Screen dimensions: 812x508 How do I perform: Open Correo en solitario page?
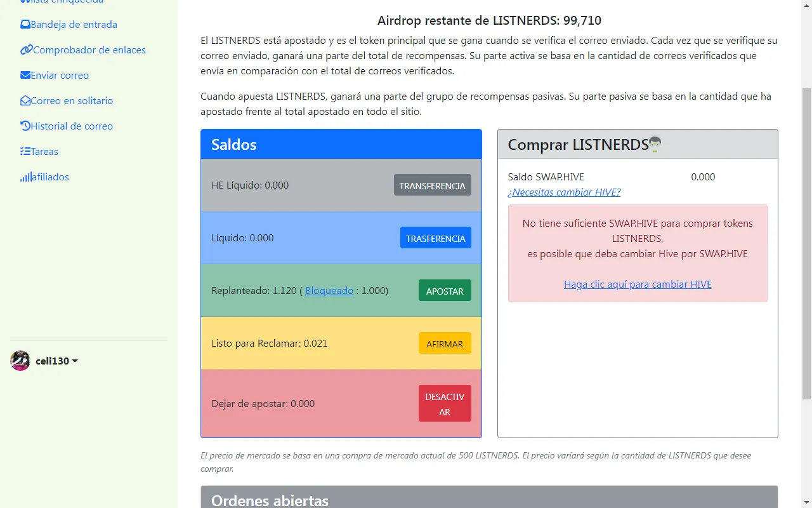click(67, 101)
